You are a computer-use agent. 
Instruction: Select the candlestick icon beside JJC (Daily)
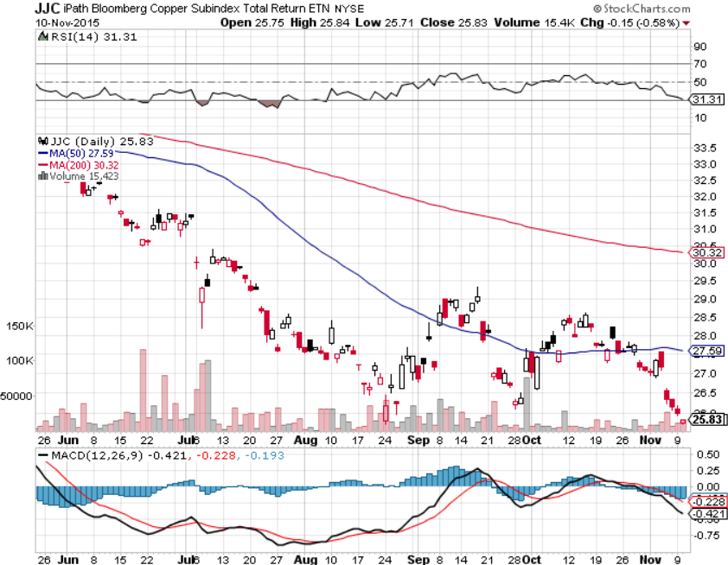pyautogui.click(x=43, y=141)
